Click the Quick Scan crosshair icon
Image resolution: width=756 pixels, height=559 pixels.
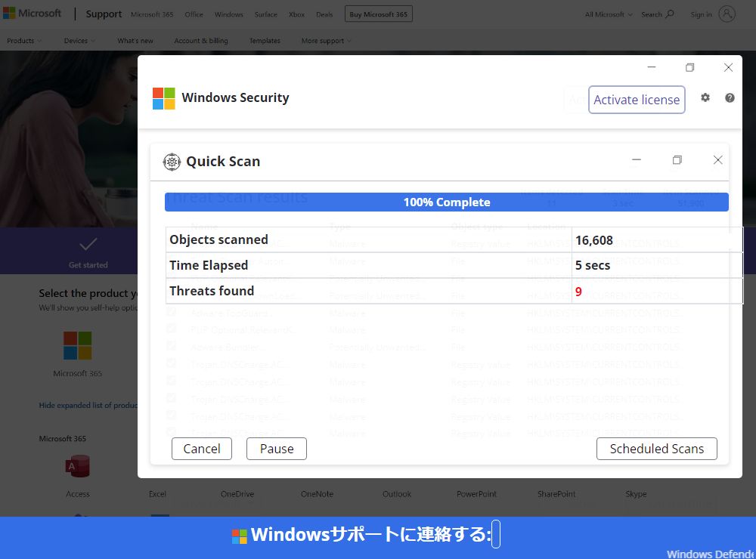pyautogui.click(x=172, y=162)
